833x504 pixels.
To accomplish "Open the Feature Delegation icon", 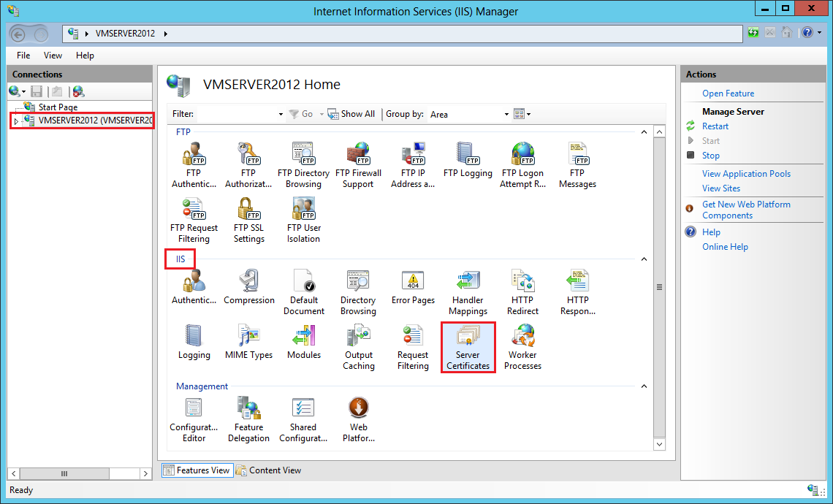I will click(248, 419).
